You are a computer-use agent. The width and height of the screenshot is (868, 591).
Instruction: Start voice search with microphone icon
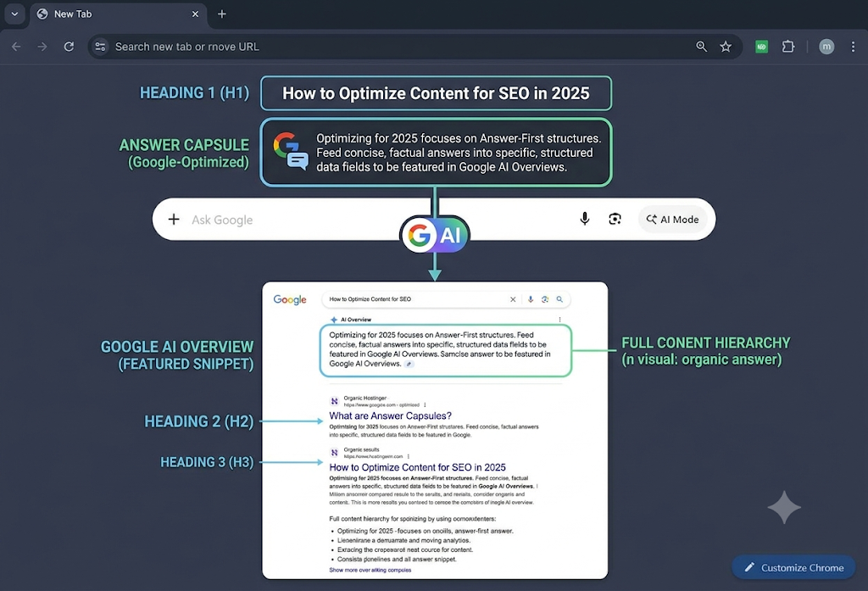click(x=585, y=220)
